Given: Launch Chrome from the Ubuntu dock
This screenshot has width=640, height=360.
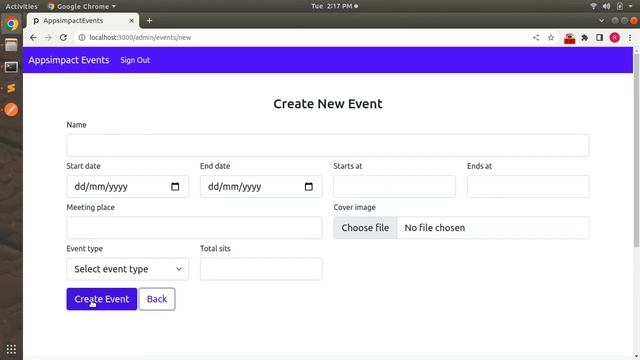Looking at the screenshot, I should [x=11, y=24].
